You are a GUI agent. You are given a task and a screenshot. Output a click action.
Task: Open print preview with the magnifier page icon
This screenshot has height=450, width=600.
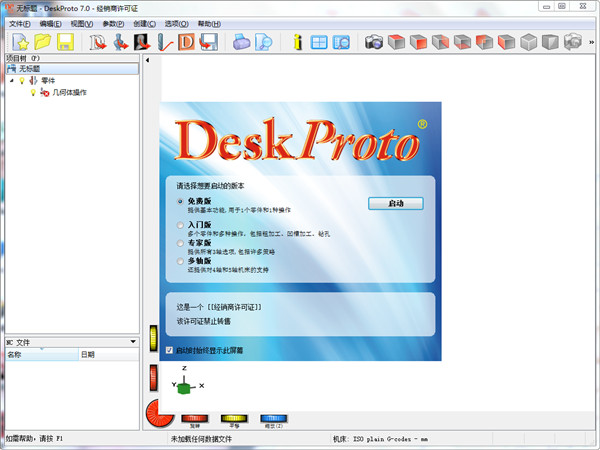[264, 42]
